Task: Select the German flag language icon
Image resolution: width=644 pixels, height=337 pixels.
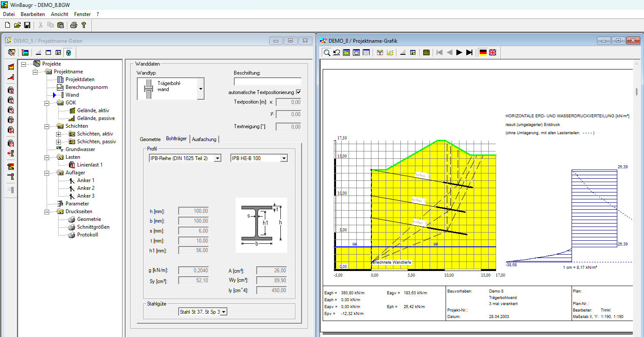Action: tap(483, 53)
